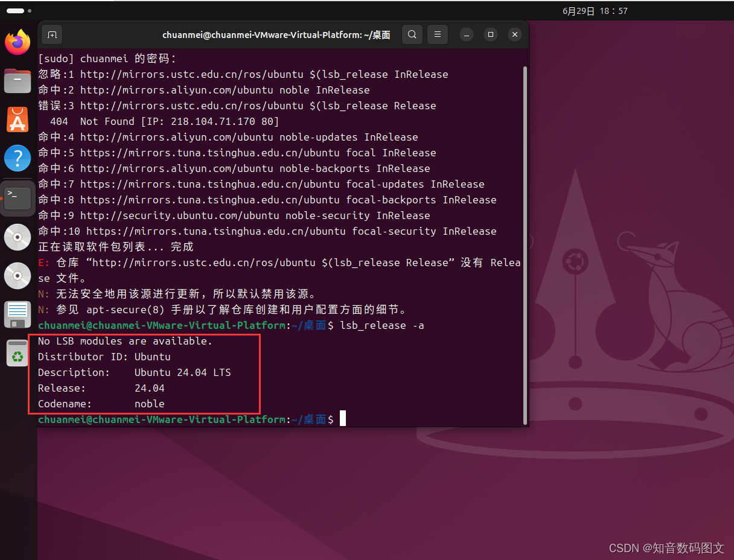Open the lower CD disc icon in the dock
The height and width of the screenshot is (560, 734).
(17, 275)
